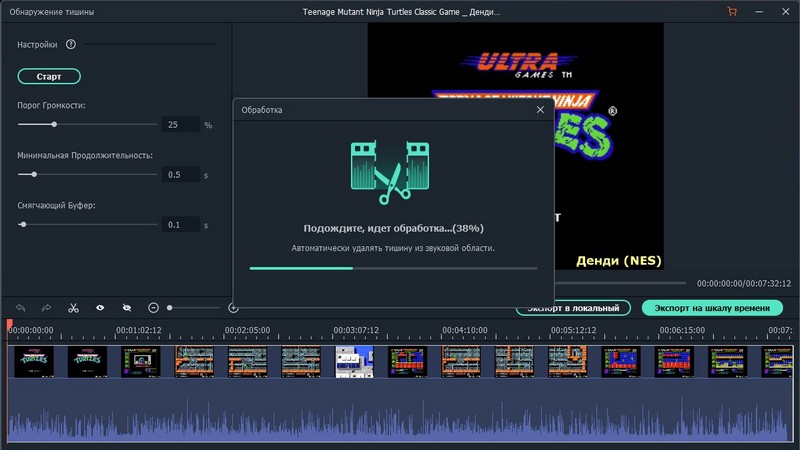The height and width of the screenshot is (450, 800).
Task: Minimize the silence detection window
Action: point(759,11)
